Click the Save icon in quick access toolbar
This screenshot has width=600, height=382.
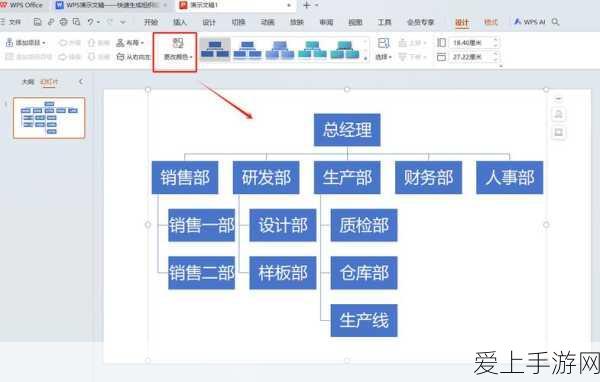pos(37,22)
